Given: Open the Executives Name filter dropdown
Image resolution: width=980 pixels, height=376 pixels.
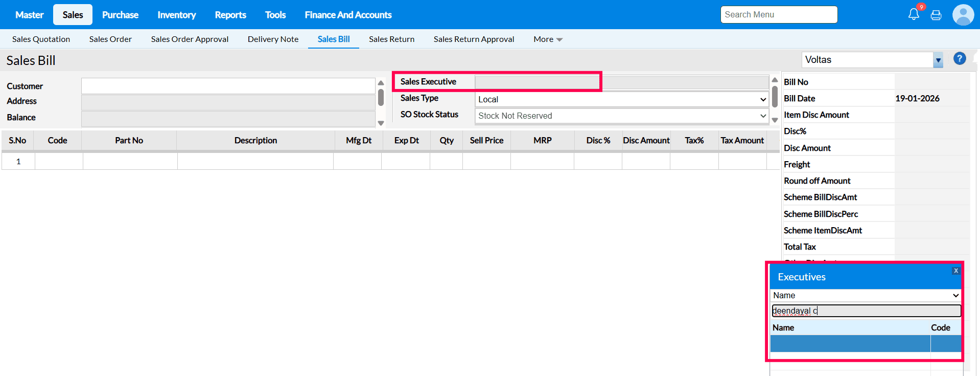Looking at the screenshot, I should [x=866, y=295].
